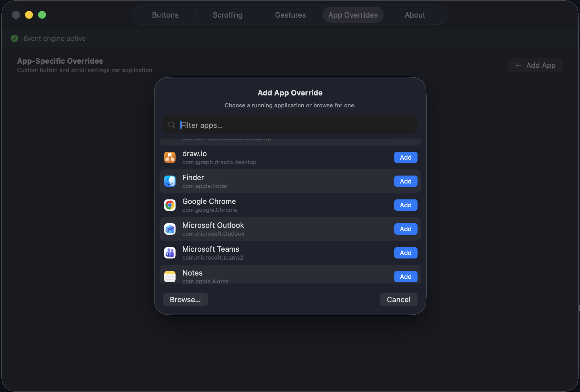Image resolution: width=580 pixels, height=392 pixels.
Task: Open the About tab
Action: pyautogui.click(x=415, y=15)
